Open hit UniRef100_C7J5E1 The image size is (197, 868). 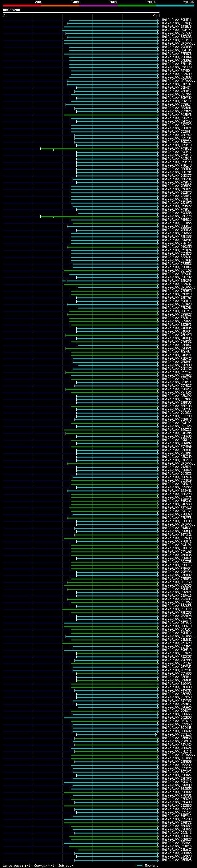point(177,264)
